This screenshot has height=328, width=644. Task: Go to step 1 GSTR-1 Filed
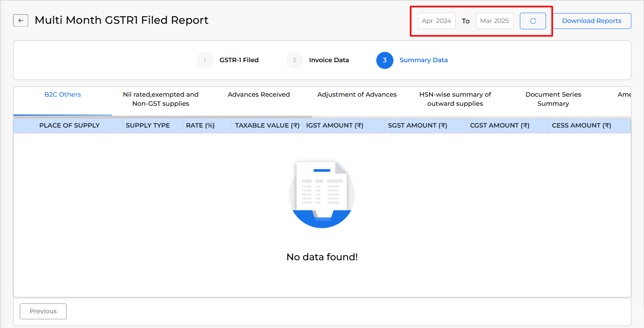click(228, 60)
